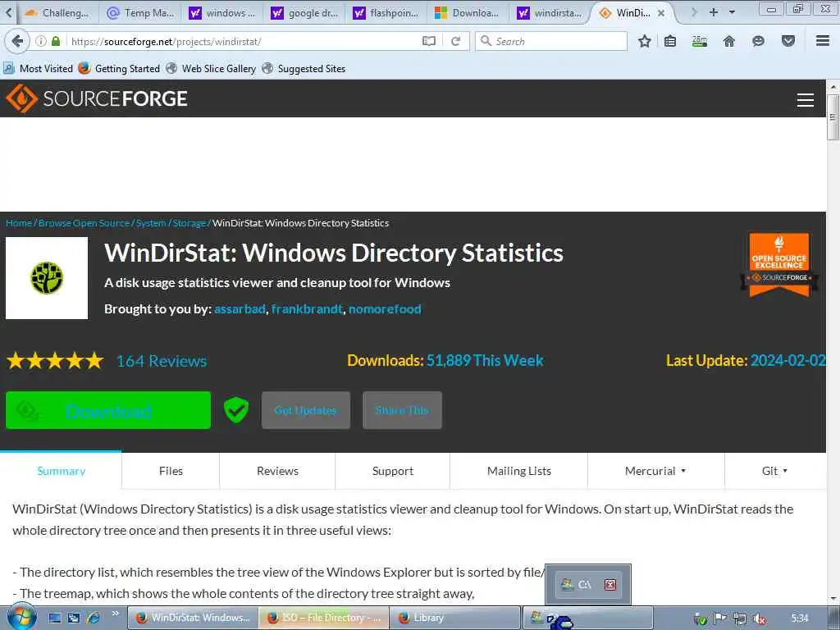Click the 28m downloads progress icon
The height and width of the screenshot is (630, 840).
pyautogui.click(x=700, y=41)
